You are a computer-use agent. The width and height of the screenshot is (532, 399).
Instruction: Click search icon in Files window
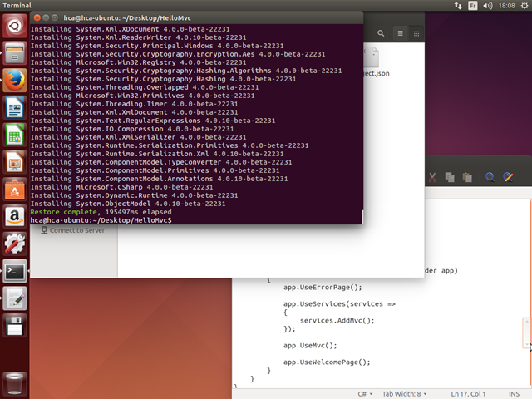(x=381, y=33)
